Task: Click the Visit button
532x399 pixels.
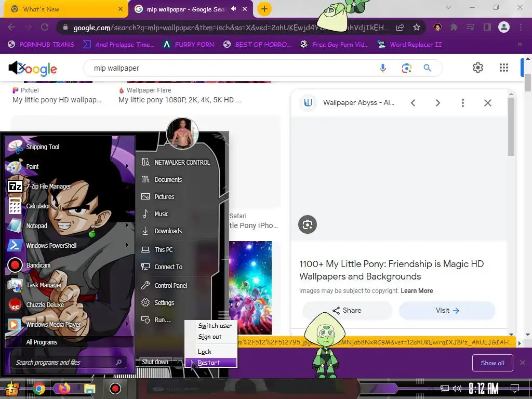Action: 447,311
